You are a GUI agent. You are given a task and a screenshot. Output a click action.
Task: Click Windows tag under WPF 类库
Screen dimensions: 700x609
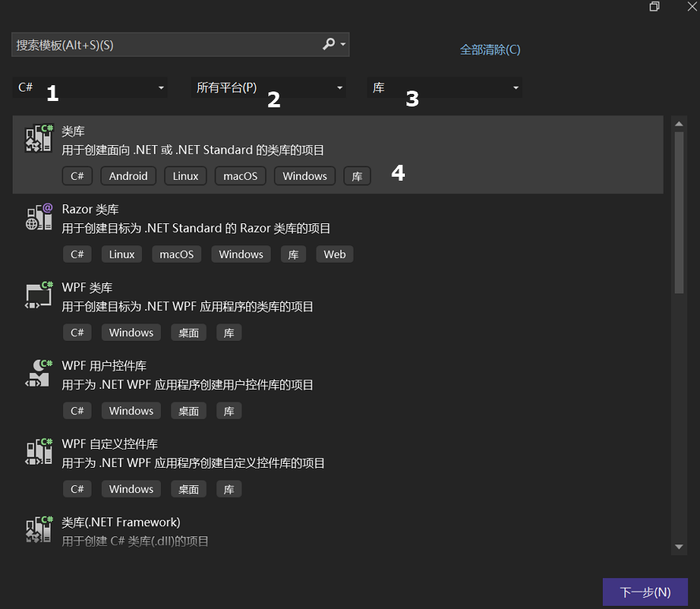[x=131, y=332]
